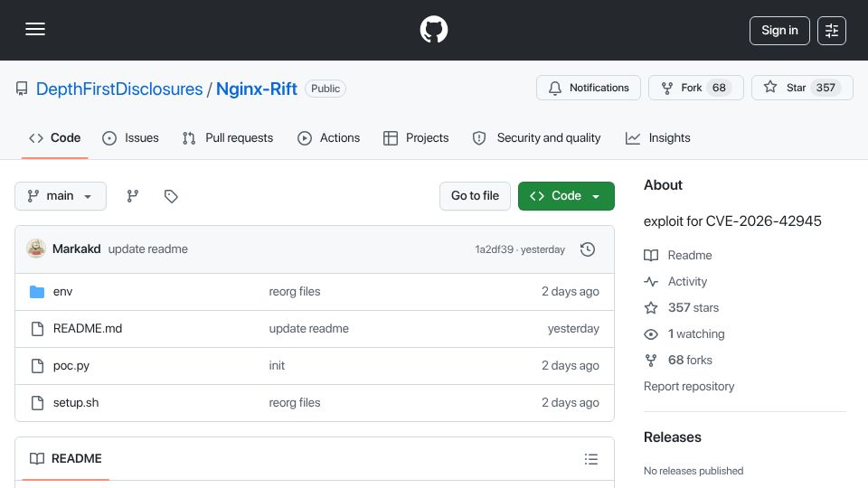Go to GitHub home via Octocat logo

[x=433, y=29]
